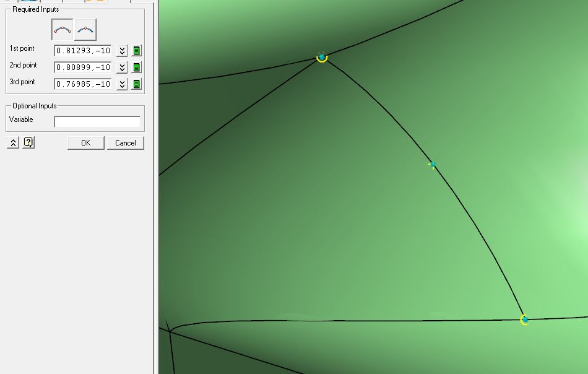Viewport: 588px width, 374px height.
Task: Pick the middle cyan point on the curve
Action: click(x=433, y=165)
